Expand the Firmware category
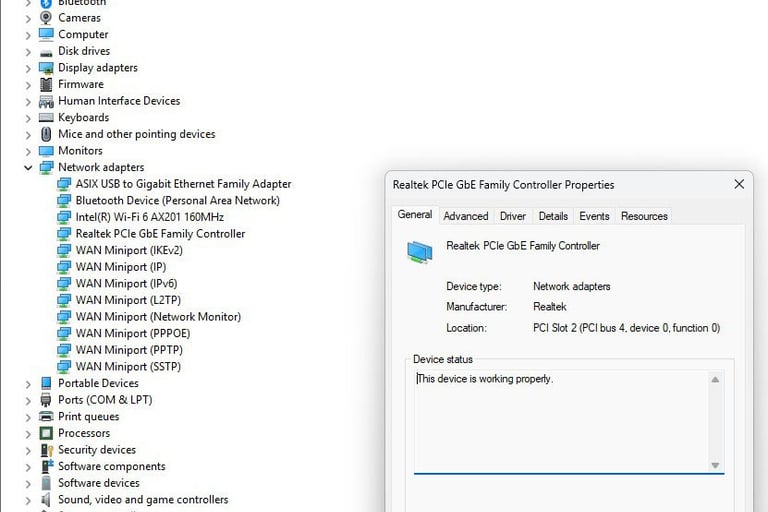Viewport: 768px width, 512px height. (28, 85)
